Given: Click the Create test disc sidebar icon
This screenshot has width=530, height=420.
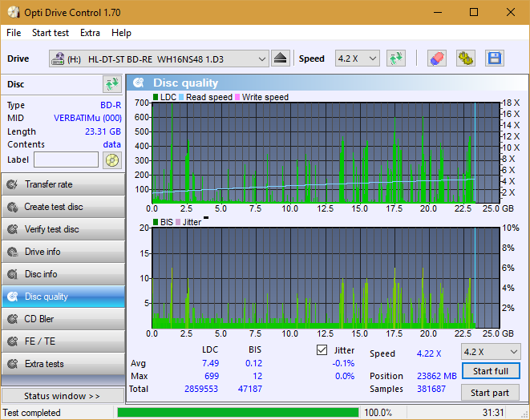Looking at the screenshot, I should tap(13, 207).
